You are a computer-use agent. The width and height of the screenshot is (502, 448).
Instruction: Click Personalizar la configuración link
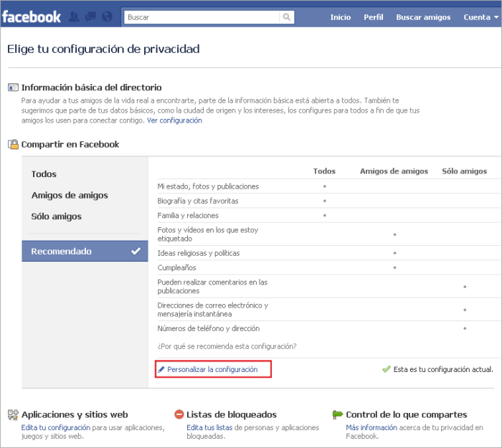click(212, 369)
